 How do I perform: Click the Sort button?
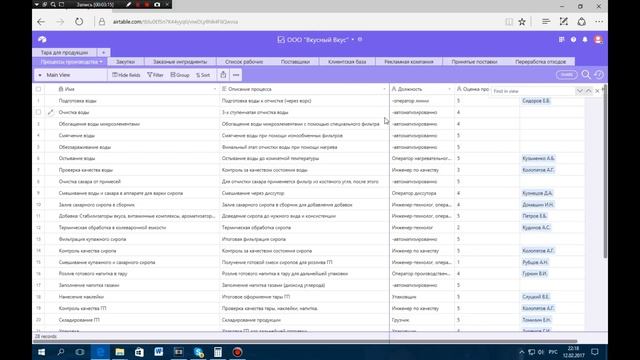click(x=203, y=75)
